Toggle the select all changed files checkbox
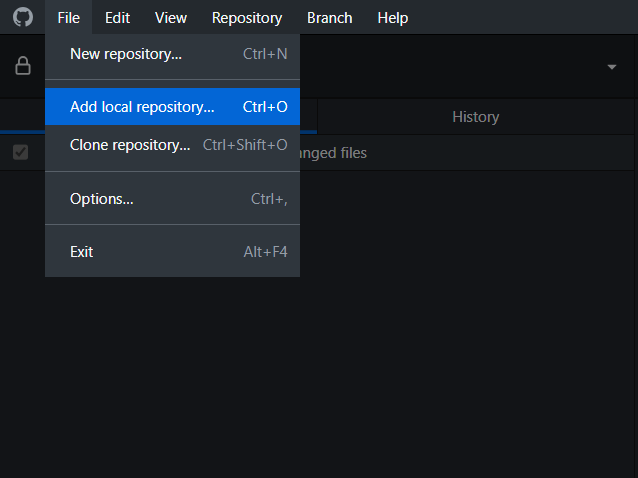The height and width of the screenshot is (478, 638). pos(20,153)
